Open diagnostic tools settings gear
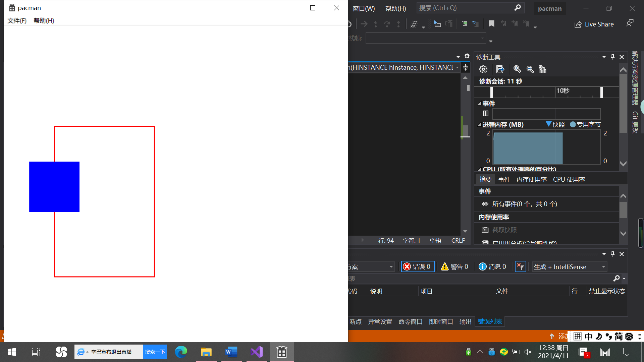 (x=483, y=69)
